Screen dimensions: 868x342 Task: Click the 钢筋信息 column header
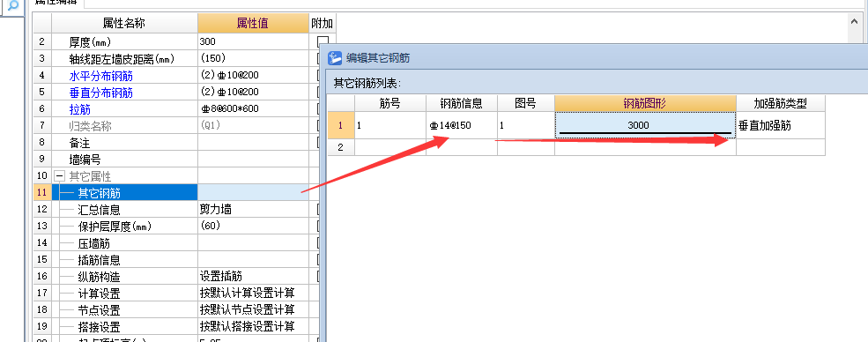click(x=462, y=103)
